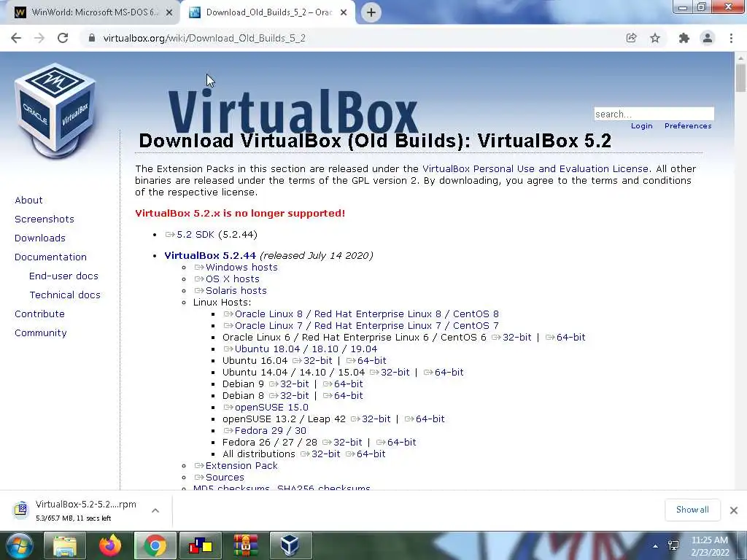Open the Contribute sidebar link
Screen dimensions: 747x560
coord(39,314)
